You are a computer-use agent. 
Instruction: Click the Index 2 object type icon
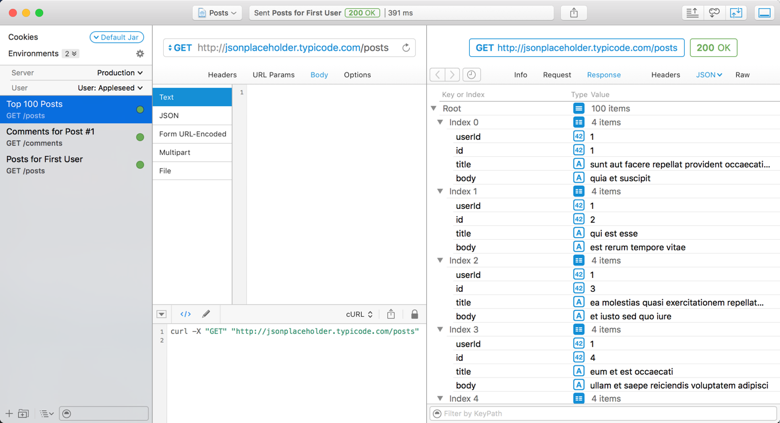click(579, 260)
